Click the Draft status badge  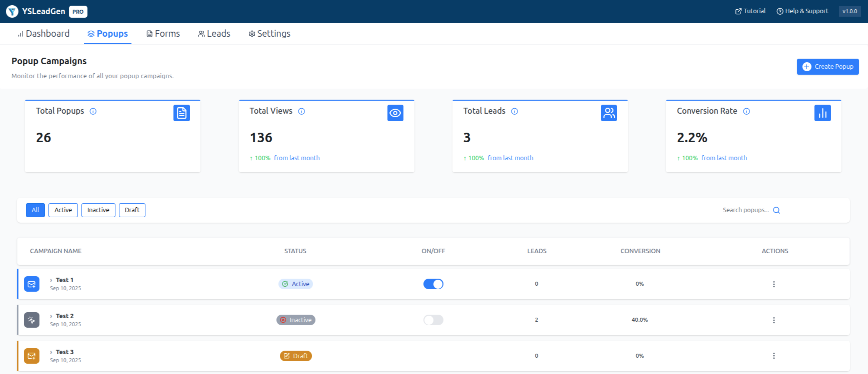[296, 356]
